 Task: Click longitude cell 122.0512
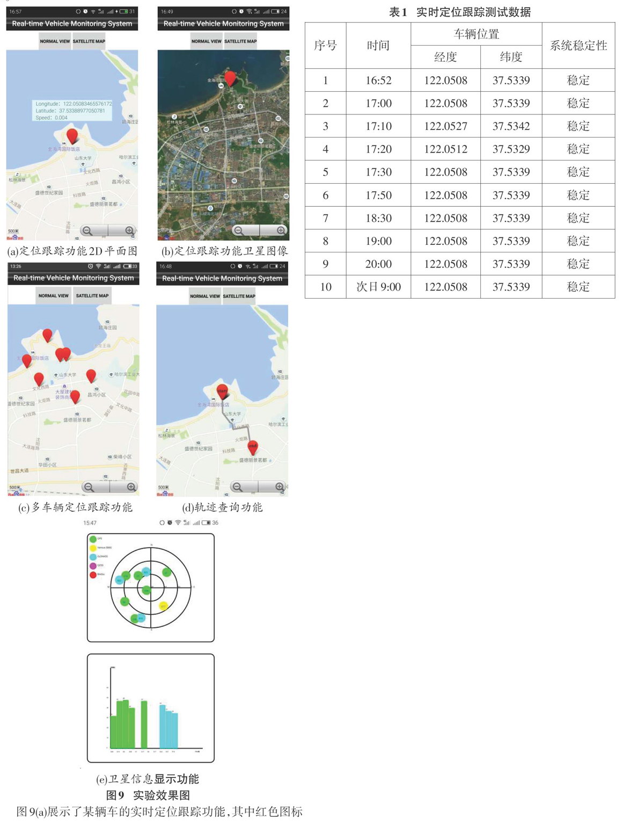pos(445,149)
